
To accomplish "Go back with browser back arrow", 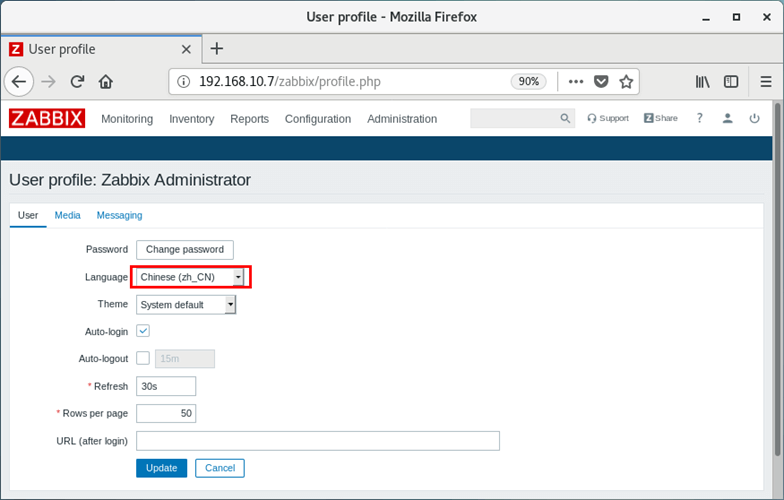I will click(19, 82).
